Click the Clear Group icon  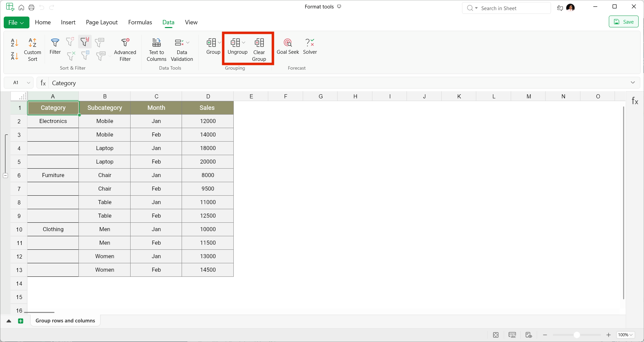click(259, 49)
